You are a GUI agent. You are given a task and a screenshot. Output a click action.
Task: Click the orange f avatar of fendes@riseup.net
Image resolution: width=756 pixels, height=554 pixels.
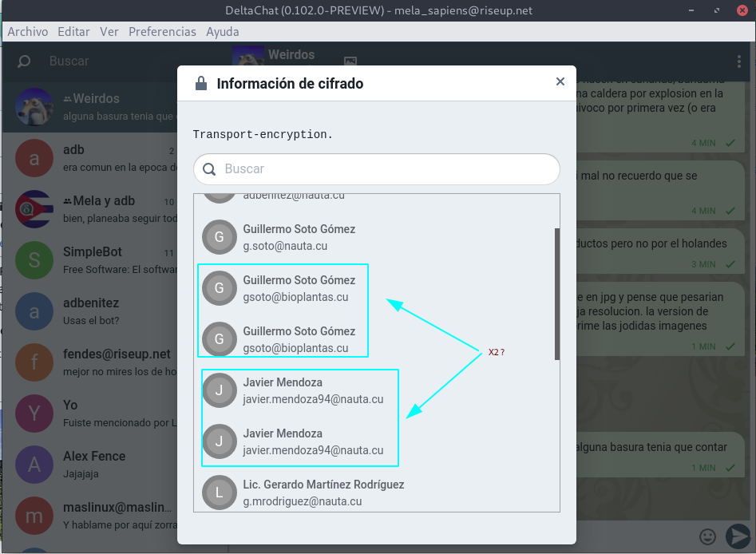pyautogui.click(x=34, y=362)
